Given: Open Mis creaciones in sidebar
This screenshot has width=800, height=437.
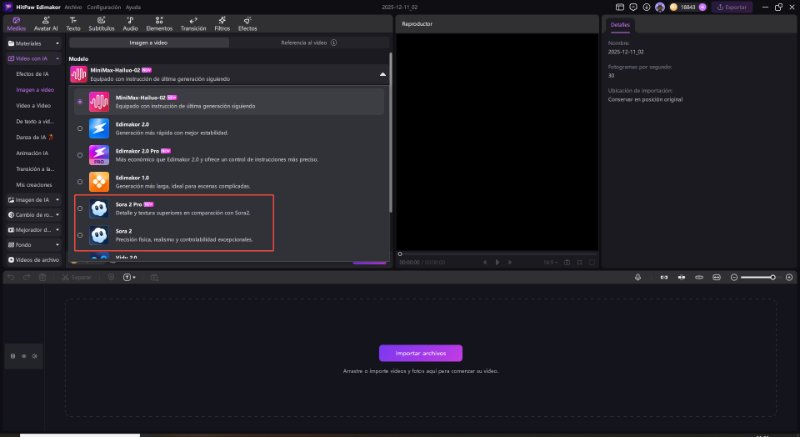Looking at the screenshot, I should pyautogui.click(x=34, y=185).
